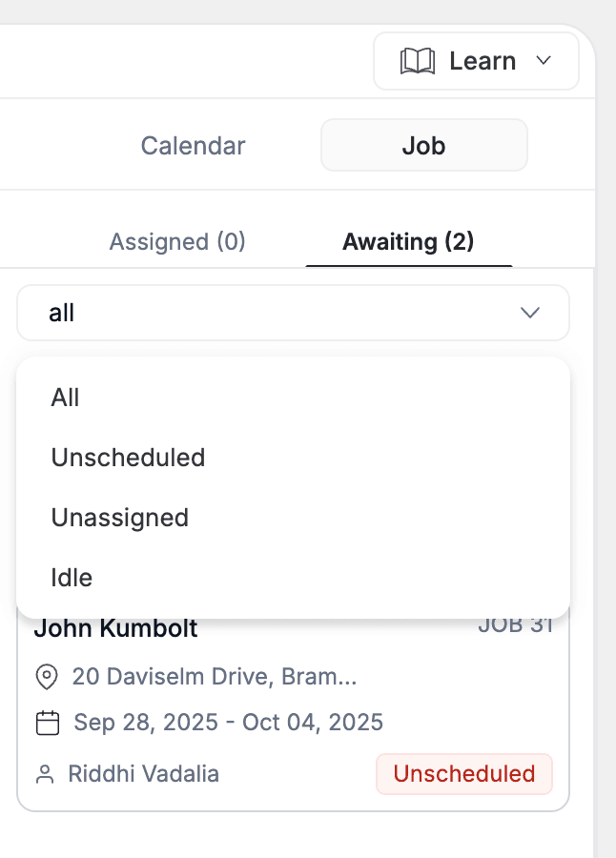616x858 pixels.
Task: Open the Assigned (0) tab
Action: [x=176, y=242]
